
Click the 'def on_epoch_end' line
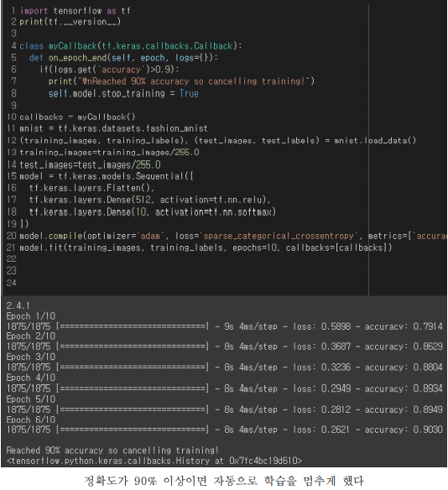123,58
